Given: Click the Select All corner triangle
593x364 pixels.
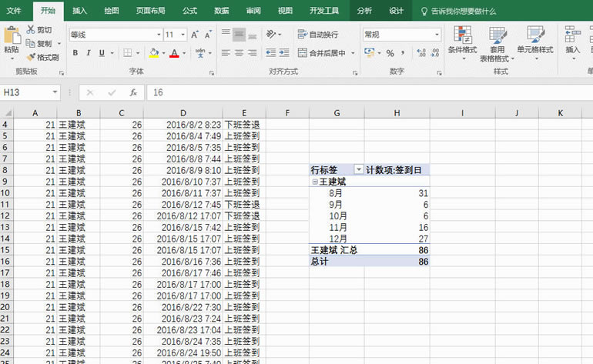Looking at the screenshot, I should pyautogui.click(x=7, y=112).
